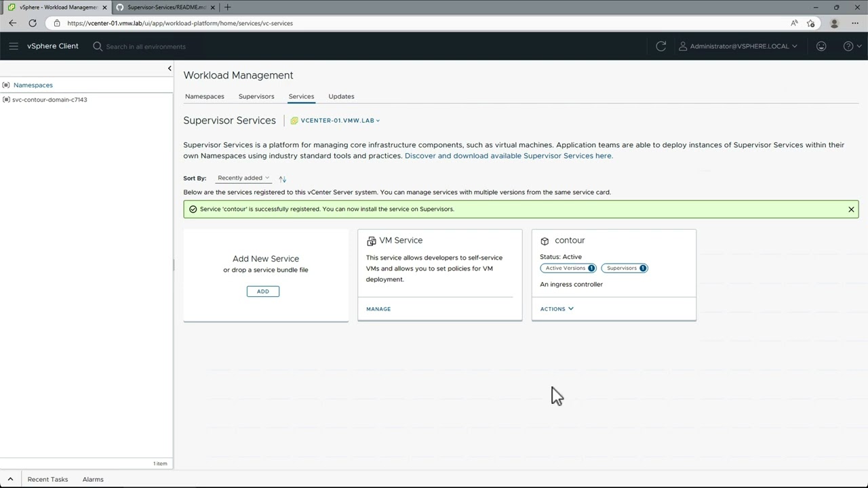Viewport: 868px width, 488px height.
Task: Open the ACTIONS dropdown on contour card
Action: (x=557, y=309)
